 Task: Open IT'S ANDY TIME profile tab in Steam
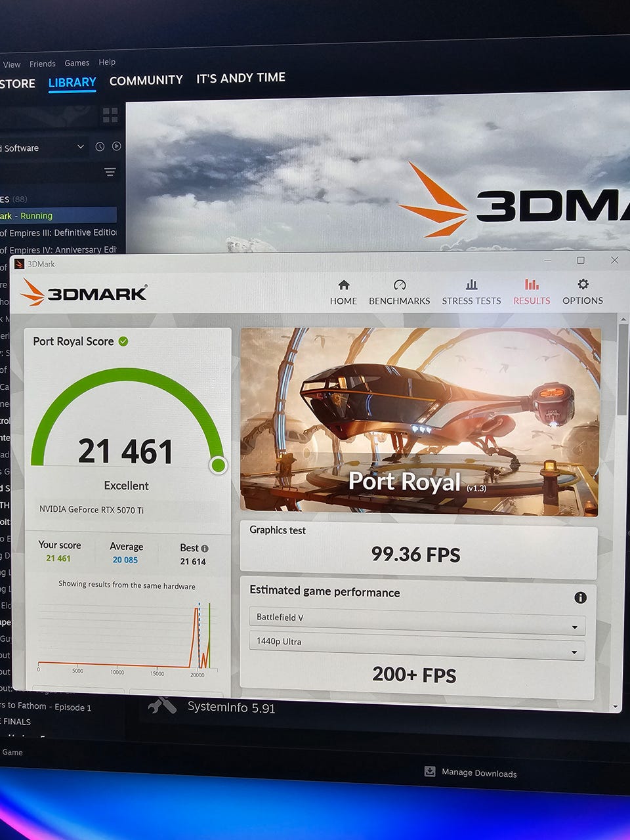coord(241,77)
